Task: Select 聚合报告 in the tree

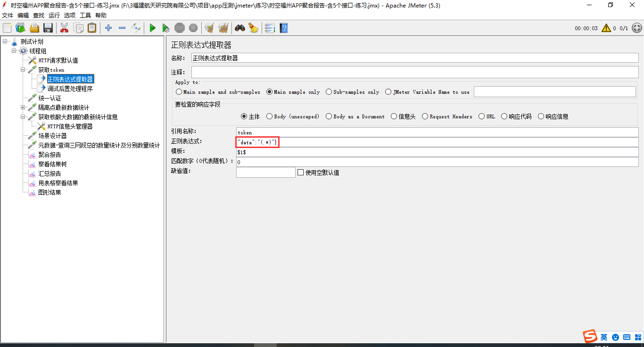Action: [x=50, y=155]
